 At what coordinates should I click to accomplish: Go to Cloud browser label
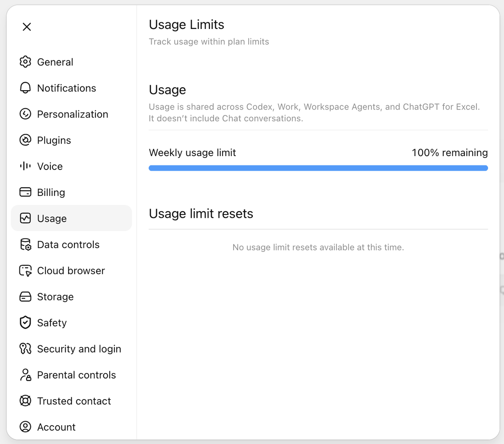(71, 270)
